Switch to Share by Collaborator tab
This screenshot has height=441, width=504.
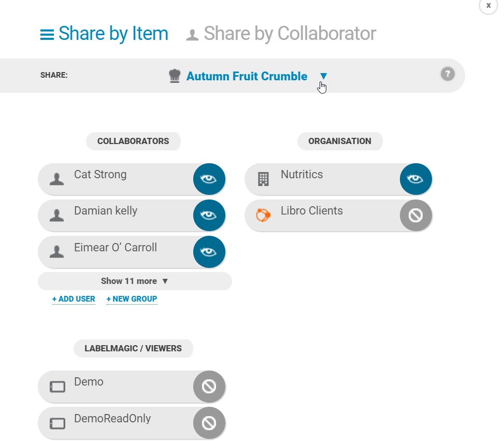[281, 34]
